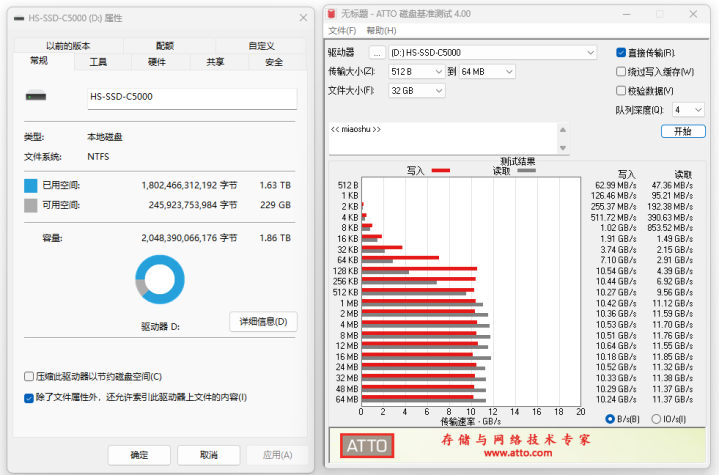Click the 10.64 GB/s write result

tap(616, 346)
